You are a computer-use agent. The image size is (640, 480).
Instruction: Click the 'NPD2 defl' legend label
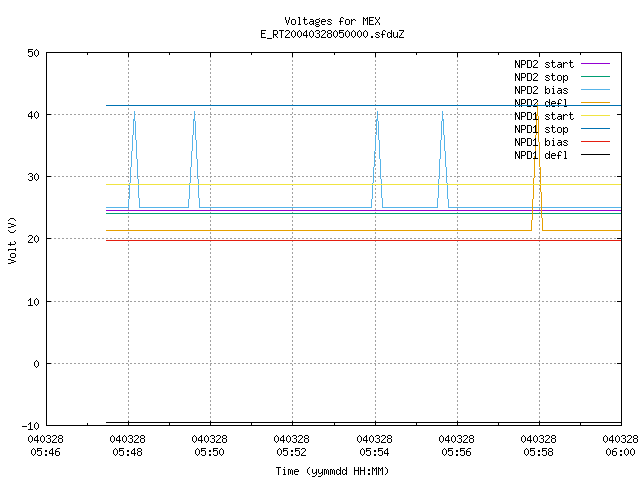point(541,103)
